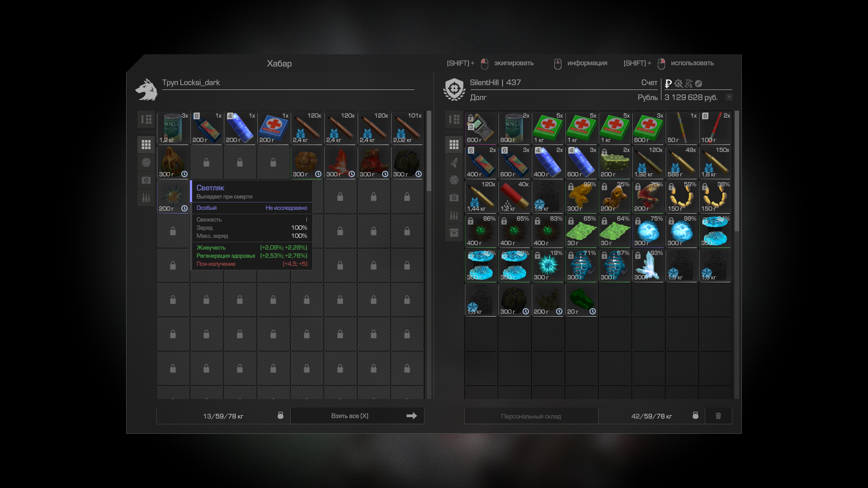Screen dimensions: 868x488
Task: Select the green medkit 3x stack
Action: 648,128
